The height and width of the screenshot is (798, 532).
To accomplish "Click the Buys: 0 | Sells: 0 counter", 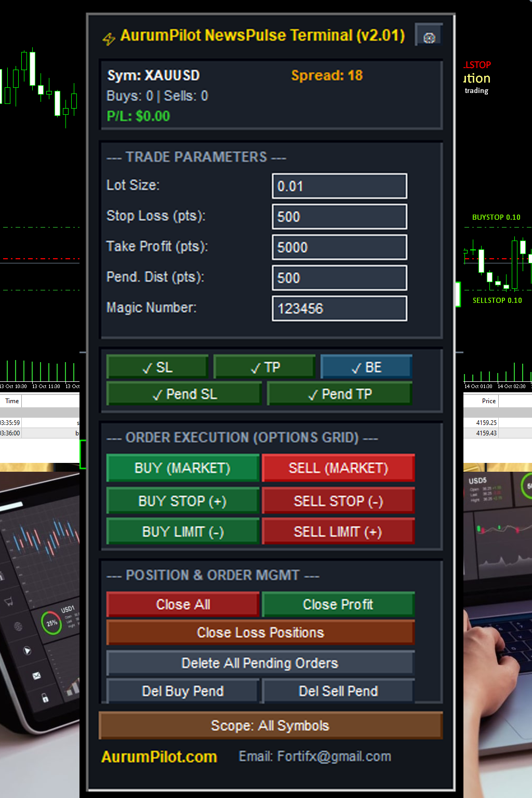I will (157, 96).
